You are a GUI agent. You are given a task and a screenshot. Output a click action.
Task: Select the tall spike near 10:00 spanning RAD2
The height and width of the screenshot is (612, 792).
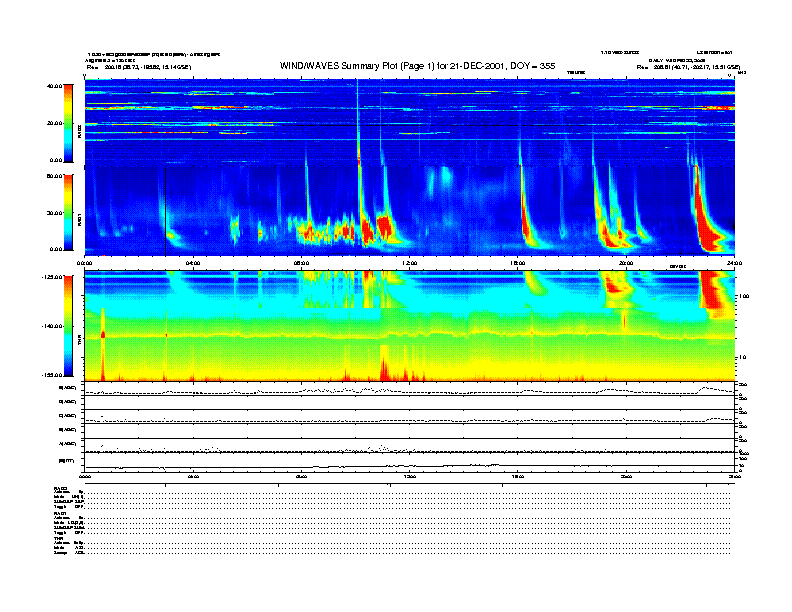(358, 121)
